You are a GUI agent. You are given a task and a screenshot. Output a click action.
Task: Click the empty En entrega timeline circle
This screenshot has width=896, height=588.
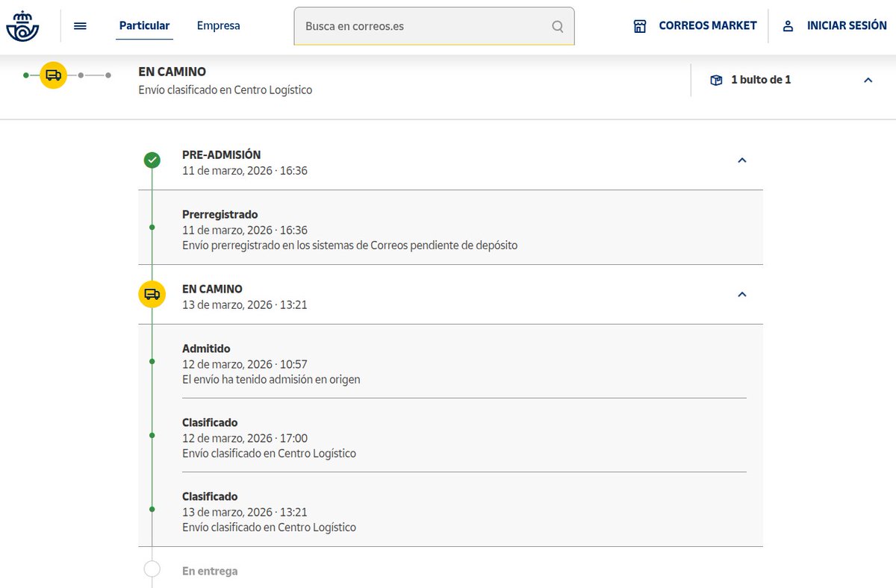coord(152,569)
